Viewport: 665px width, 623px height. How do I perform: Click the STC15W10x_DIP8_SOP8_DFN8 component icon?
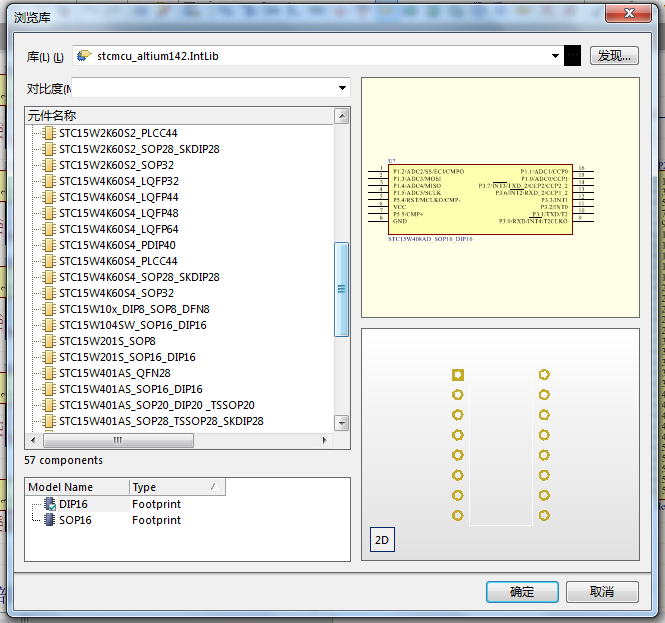(x=49, y=309)
